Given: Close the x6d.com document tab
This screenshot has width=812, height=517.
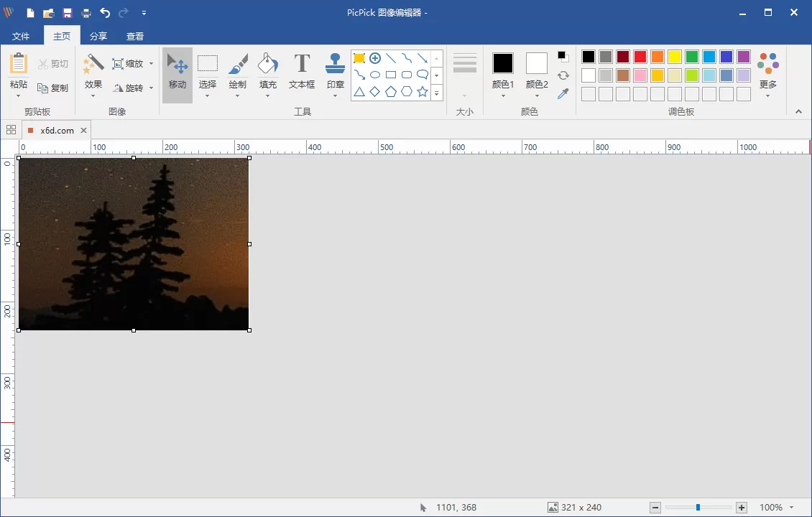Looking at the screenshot, I should tap(83, 130).
